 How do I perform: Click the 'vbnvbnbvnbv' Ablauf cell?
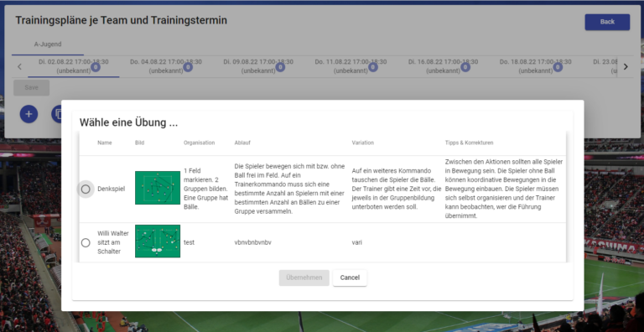[253, 242]
